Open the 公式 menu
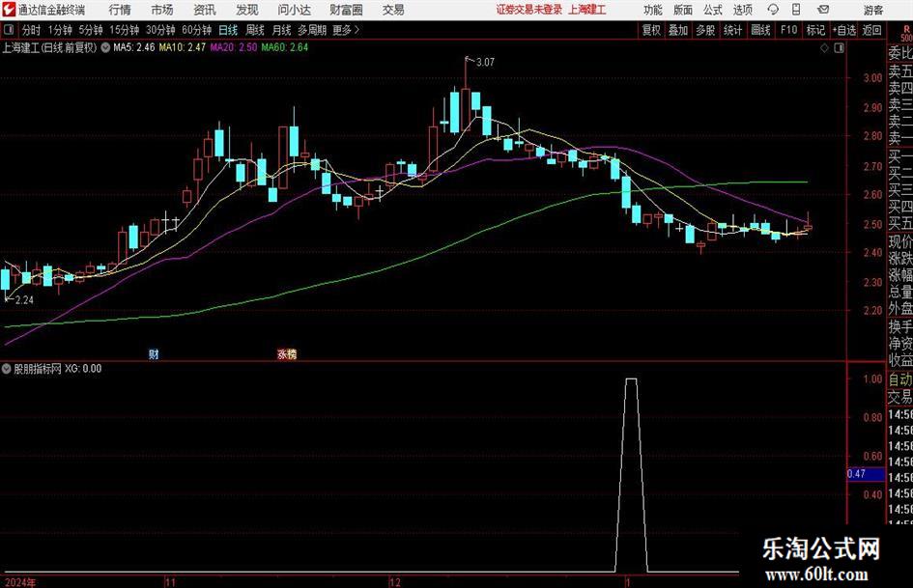 (713, 10)
